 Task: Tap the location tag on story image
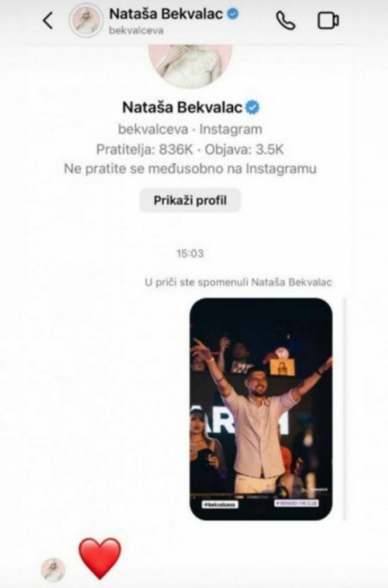click(x=296, y=503)
